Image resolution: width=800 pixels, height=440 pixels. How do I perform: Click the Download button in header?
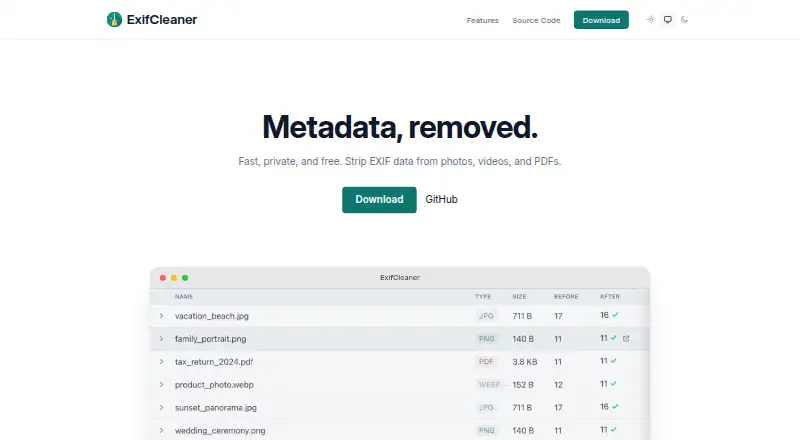[x=601, y=20]
